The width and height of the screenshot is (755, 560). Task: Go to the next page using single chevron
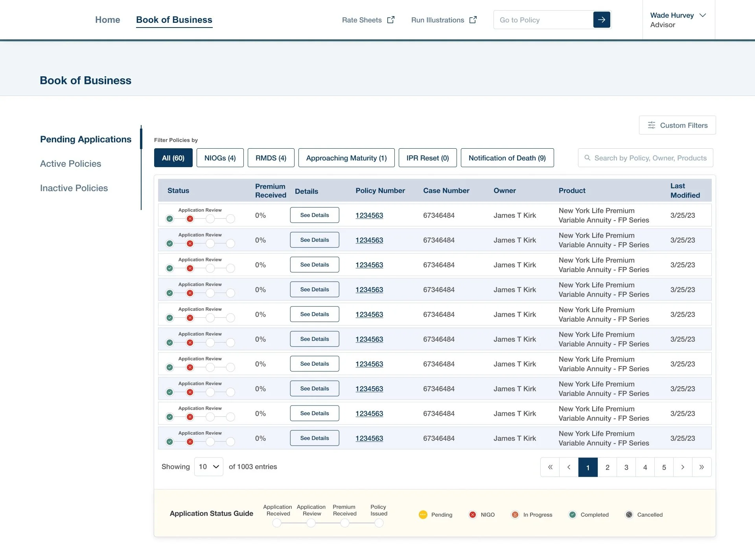point(683,467)
